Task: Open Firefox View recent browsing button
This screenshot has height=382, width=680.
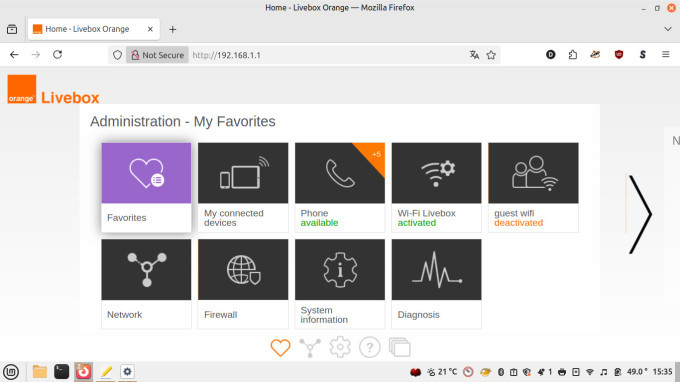Action: coord(12,29)
